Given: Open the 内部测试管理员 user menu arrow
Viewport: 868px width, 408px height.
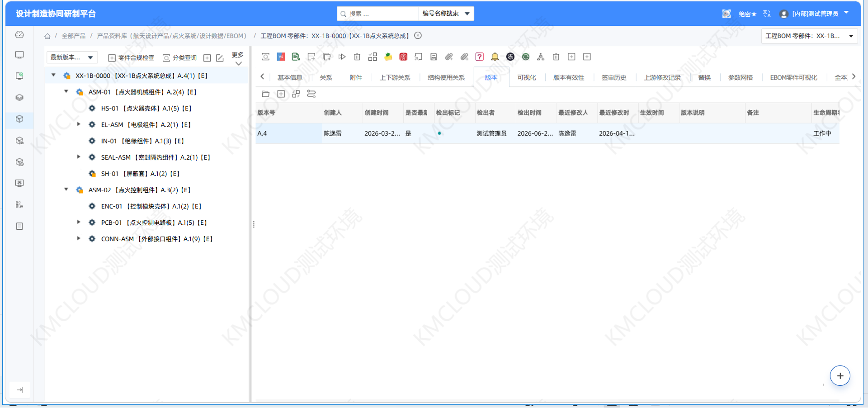Looking at the screenshot, I should [x=846, y=13].
